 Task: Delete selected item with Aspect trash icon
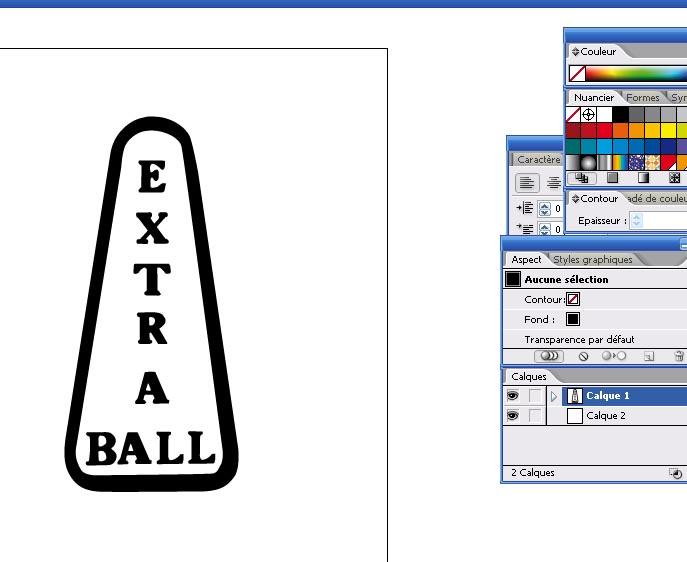[x=679, y=356]
